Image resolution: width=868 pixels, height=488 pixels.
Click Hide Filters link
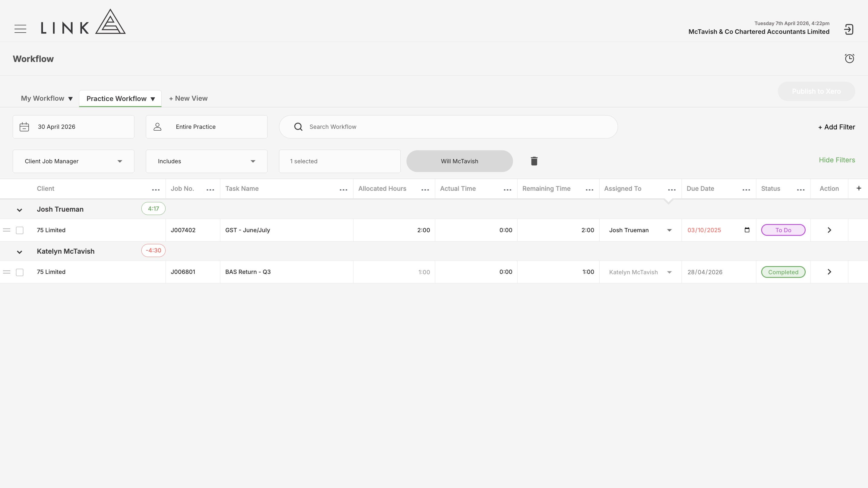(x=837, y=160)
